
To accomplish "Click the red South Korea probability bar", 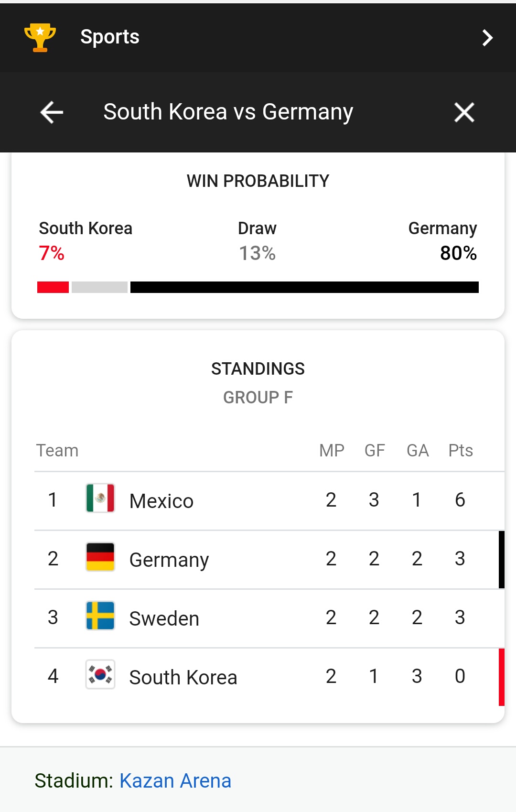I will [x=53, y=287].
